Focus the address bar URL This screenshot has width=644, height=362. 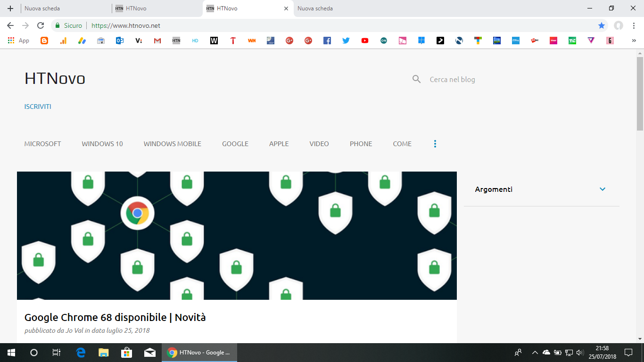[x=126, y=25]
